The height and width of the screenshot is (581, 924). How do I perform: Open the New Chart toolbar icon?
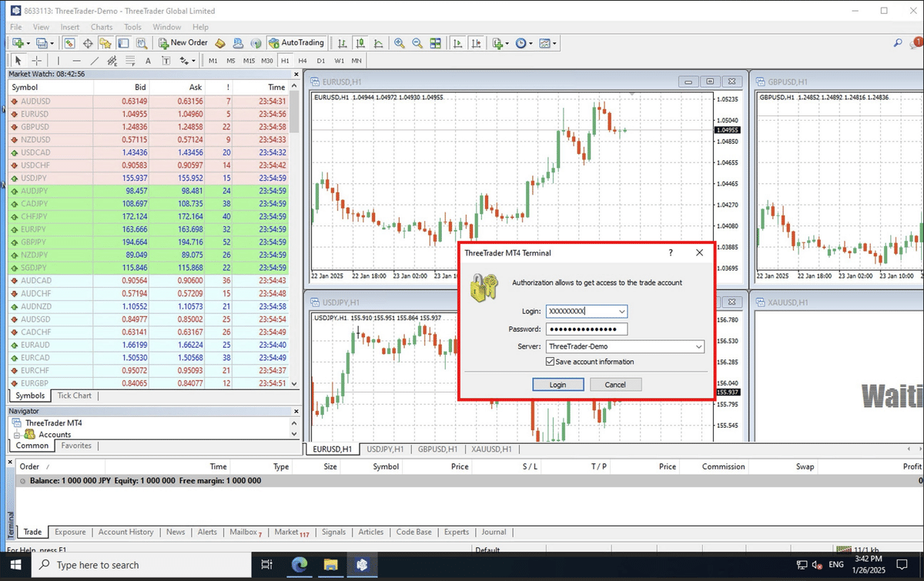click(18, 43)
